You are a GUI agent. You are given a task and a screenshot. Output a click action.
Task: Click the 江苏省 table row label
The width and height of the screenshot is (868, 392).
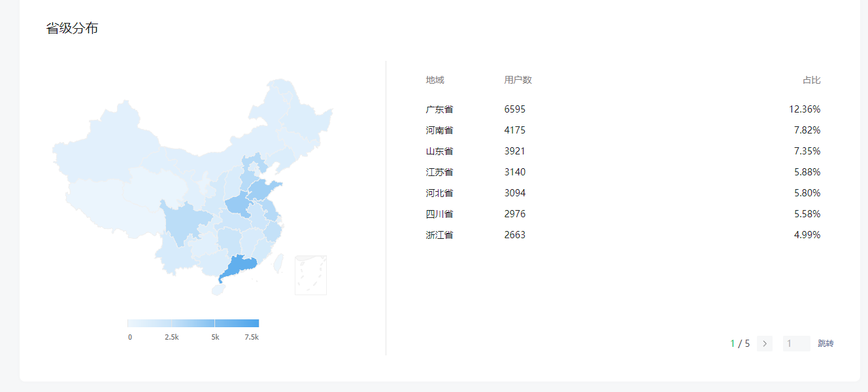click(x=439, y=172)
